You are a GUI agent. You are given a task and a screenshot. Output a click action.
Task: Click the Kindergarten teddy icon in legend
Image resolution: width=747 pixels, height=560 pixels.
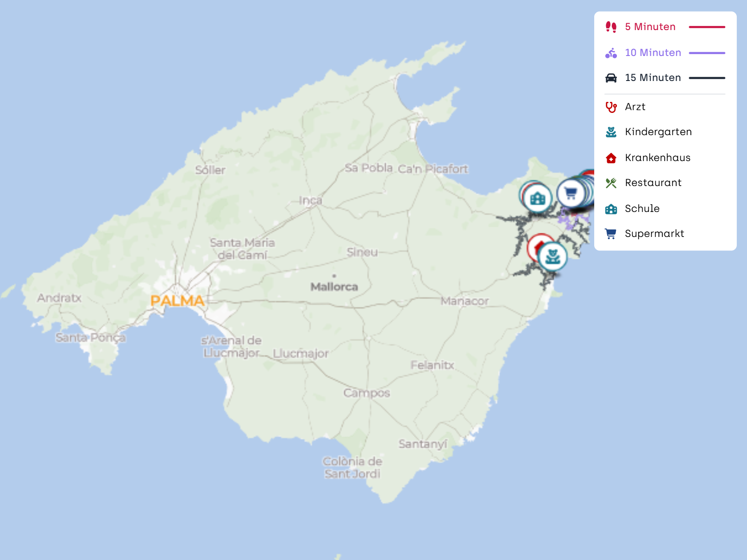pos(611,132)
